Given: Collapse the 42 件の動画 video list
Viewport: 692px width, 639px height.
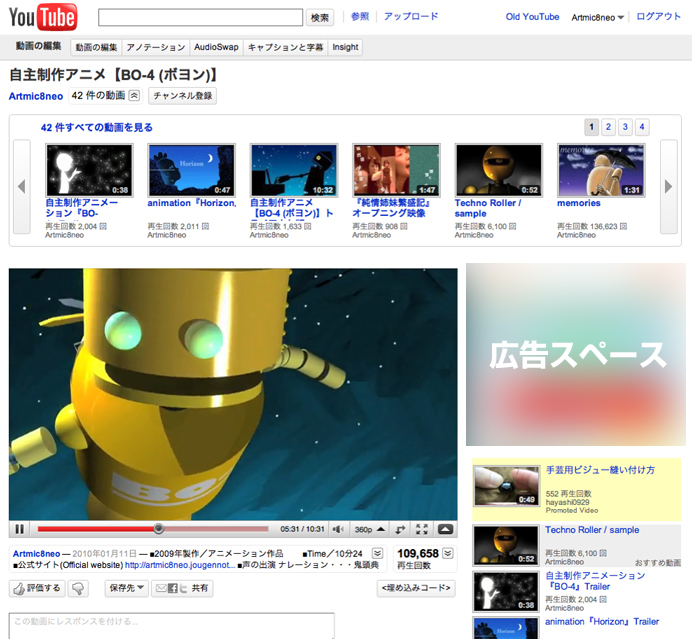Looking at the screenshot, I should 134,95.
